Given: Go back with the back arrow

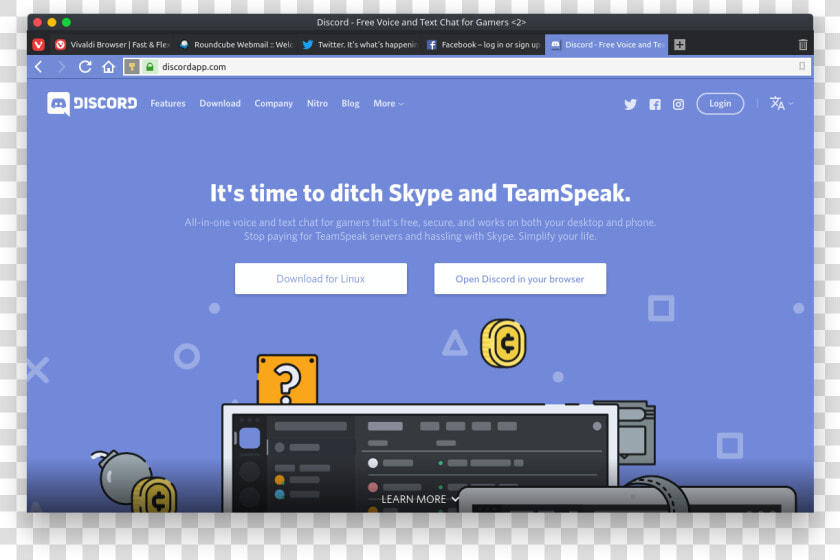Looking at the screenshot, I should [x=39, y=67].
